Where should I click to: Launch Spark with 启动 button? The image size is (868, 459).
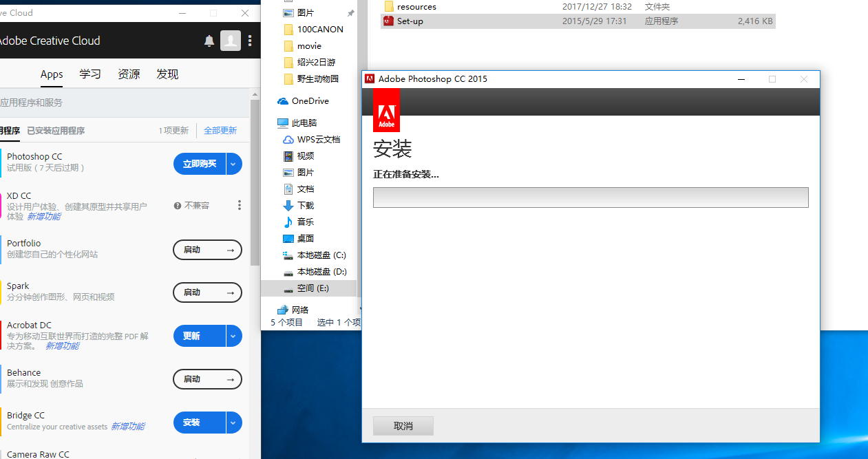coord(207,292)
